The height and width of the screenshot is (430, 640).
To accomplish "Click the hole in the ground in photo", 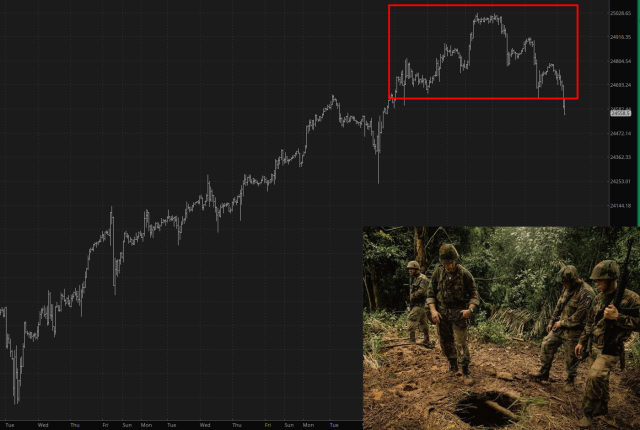I will coord(487,409).
